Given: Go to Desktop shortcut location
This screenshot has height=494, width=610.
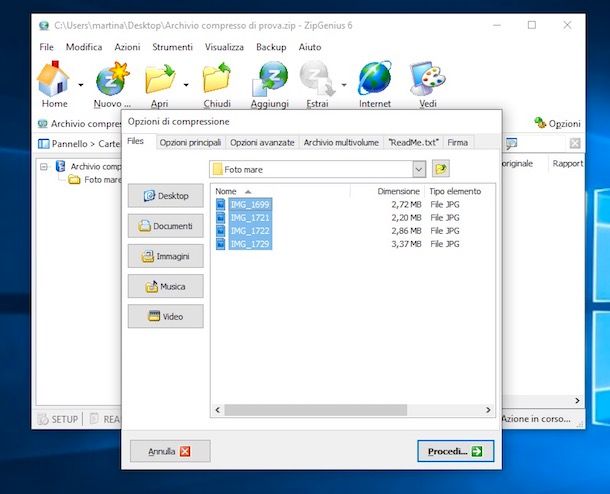Looking at the screenshot, I should 166,196.
